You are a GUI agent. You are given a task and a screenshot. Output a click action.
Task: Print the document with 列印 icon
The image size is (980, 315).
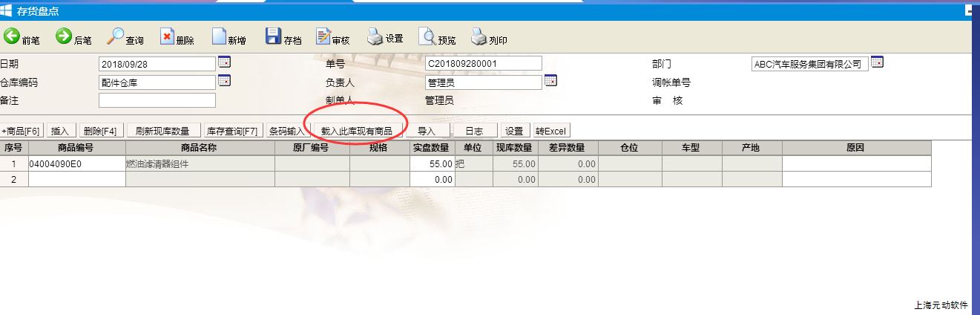point(479,36)
